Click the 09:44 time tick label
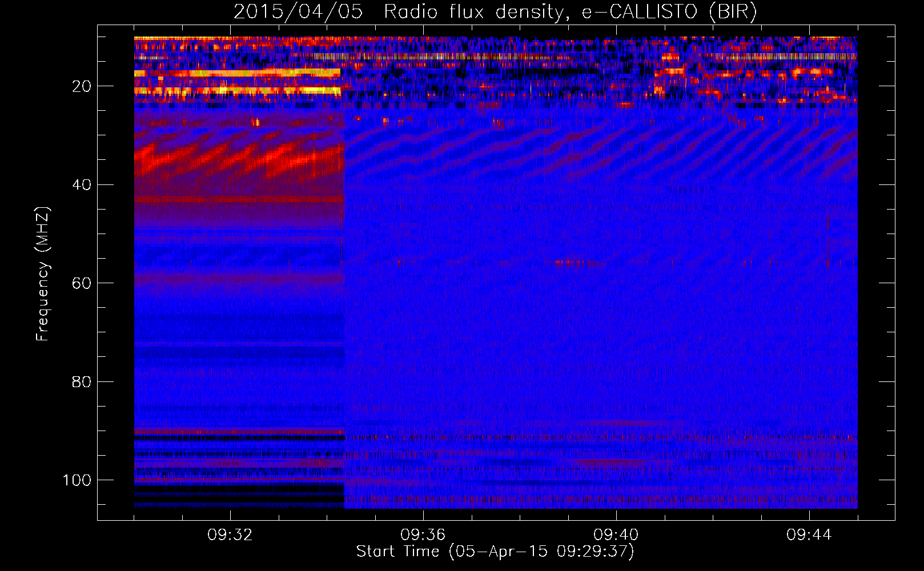 coord(809,535)
